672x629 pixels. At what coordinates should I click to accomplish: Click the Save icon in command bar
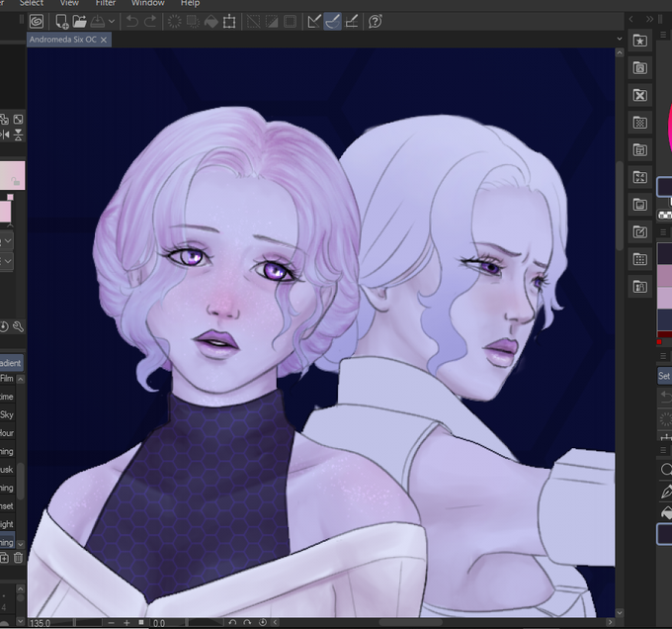tap(97, 21)
